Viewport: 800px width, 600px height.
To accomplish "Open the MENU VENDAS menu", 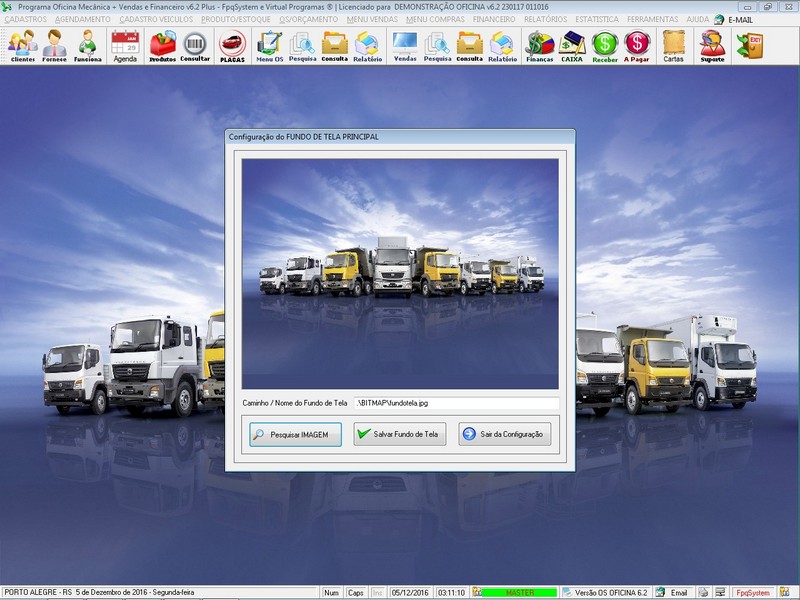I will 372,19.
